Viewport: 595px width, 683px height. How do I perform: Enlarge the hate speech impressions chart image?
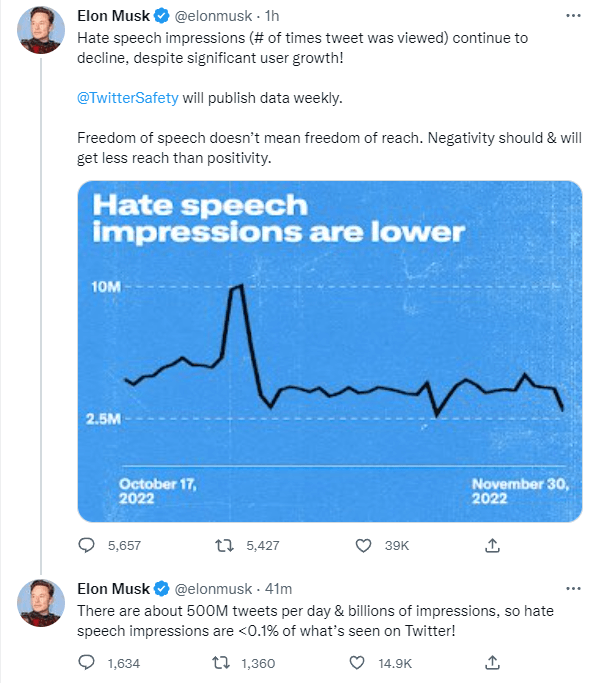click(330, 351)
